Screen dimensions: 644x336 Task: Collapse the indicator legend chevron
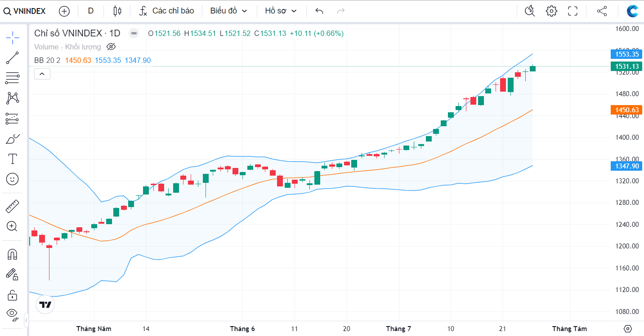[x=42, y=74]
